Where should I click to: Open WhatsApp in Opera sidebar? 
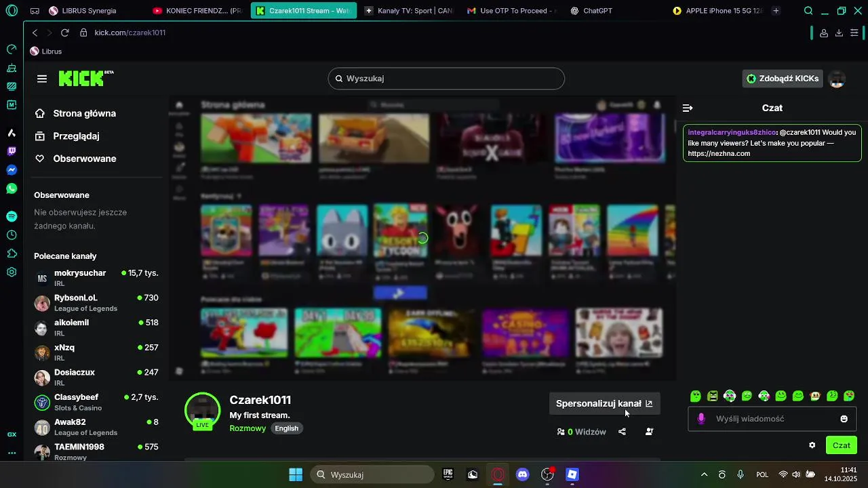tap(12, 188)
